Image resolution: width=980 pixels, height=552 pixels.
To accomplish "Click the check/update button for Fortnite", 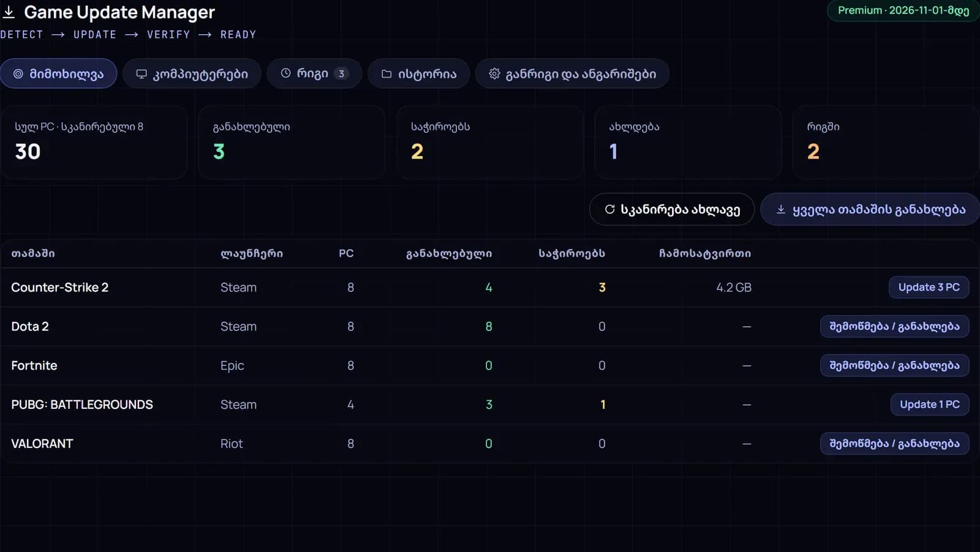I will [894, 365].
